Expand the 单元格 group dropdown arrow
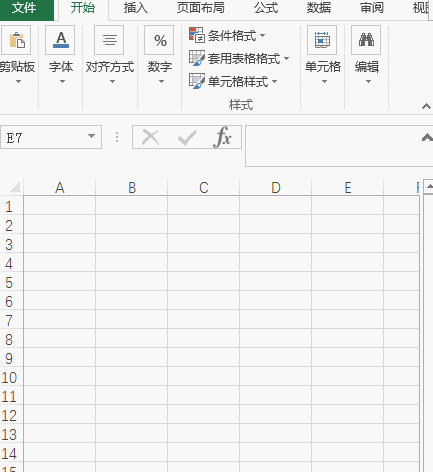433x472 pixels. coord(324,82)
